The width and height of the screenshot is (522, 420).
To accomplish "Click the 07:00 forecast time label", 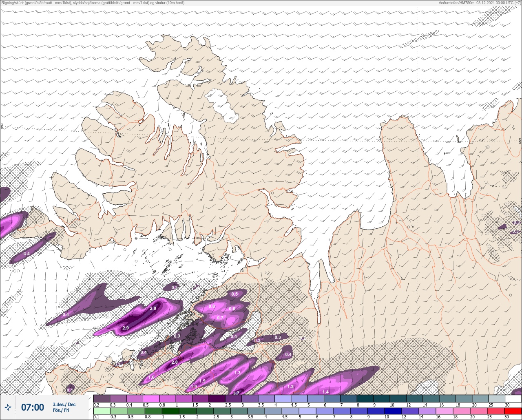I will click(32, 407).
